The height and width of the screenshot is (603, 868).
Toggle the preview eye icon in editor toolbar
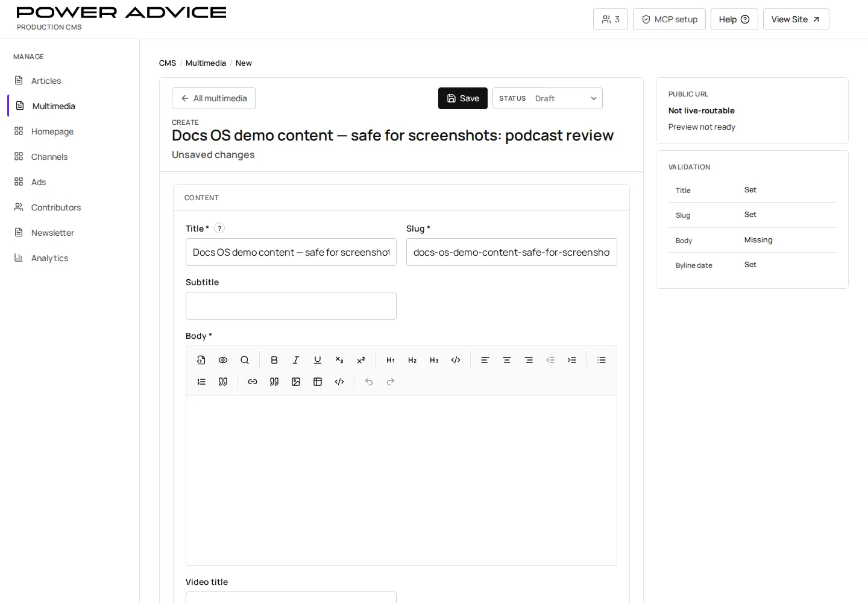tap(223, 360)
